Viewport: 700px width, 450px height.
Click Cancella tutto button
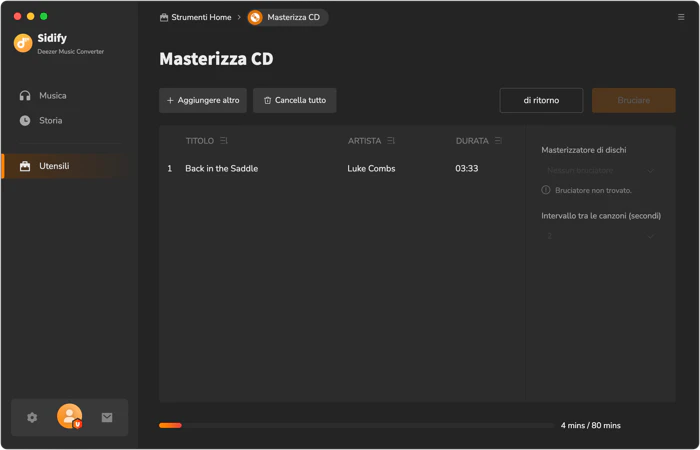(x=295, y=100)
